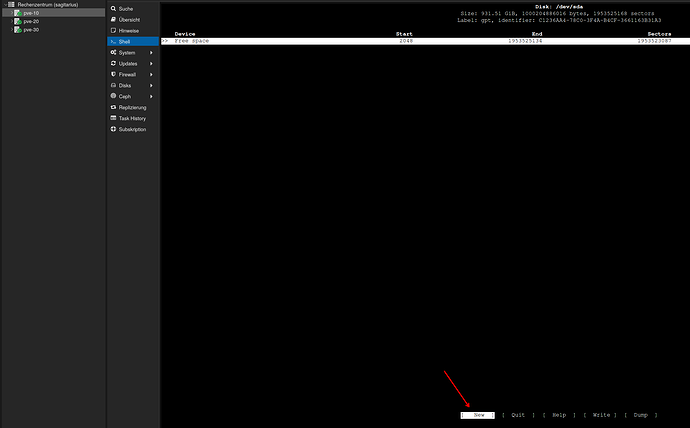Open the System menu entry

[133, 53]
